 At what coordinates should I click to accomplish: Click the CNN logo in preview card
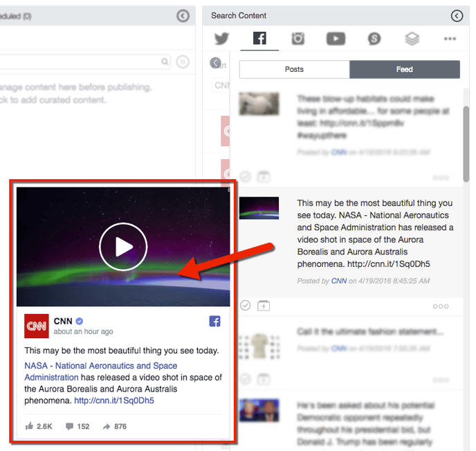pyautogui.click(x=37, y=326)
